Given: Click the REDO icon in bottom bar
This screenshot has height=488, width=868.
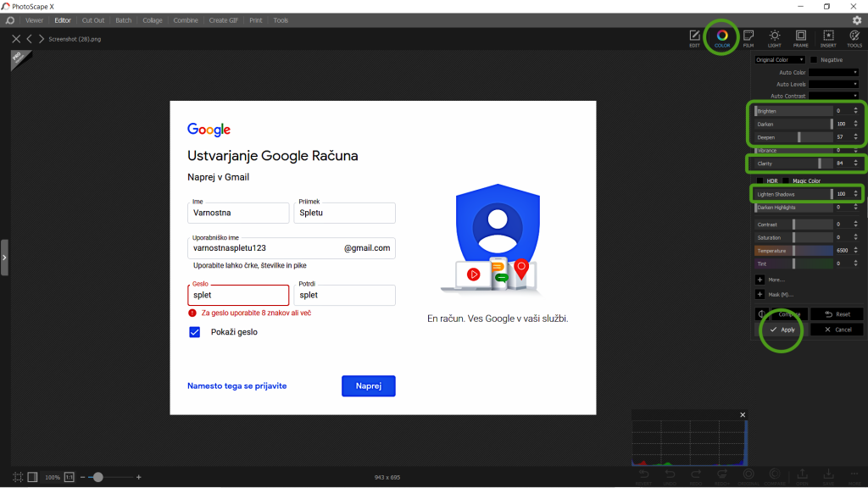Looking at the screenshot, I should click(x=696, y=476).
